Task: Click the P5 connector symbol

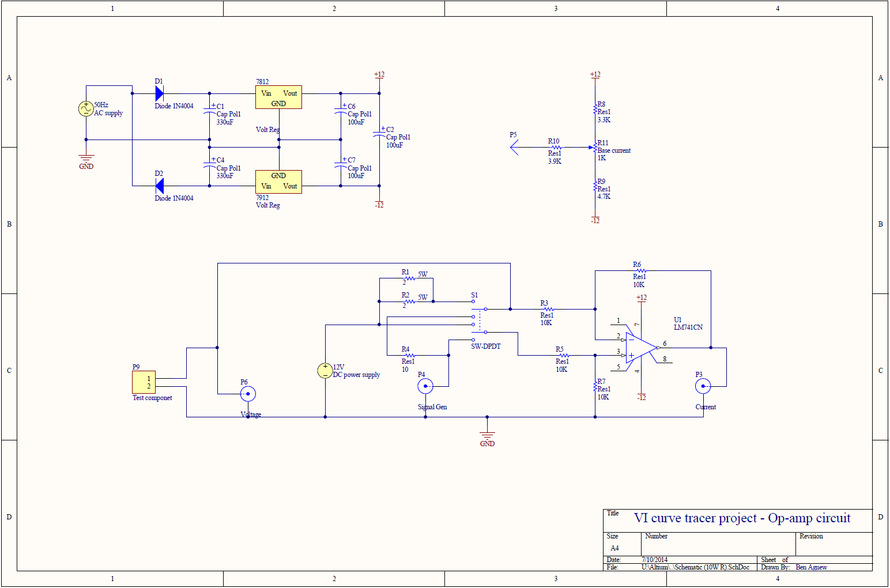Action: 514,148
